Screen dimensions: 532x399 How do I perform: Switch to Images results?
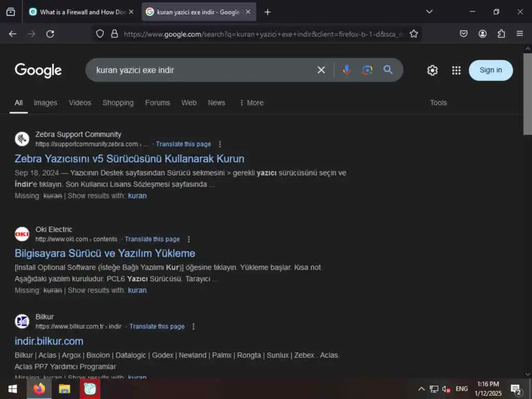point(46,103)
